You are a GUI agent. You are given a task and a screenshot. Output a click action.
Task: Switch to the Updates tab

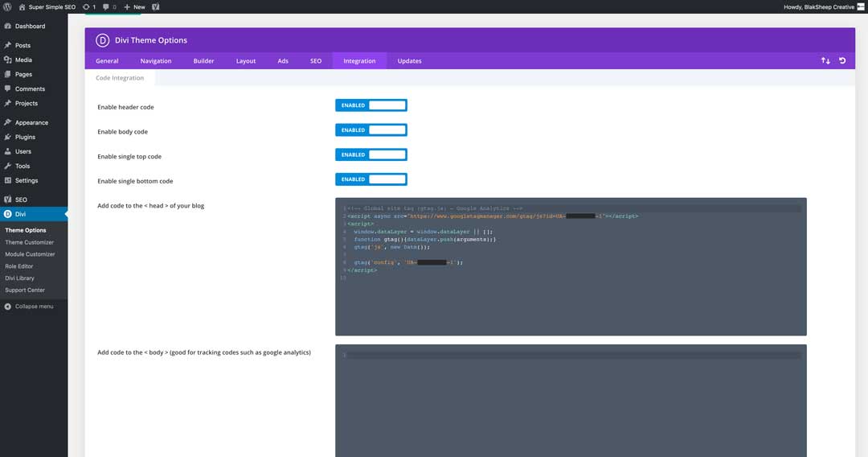coord(410,61)
